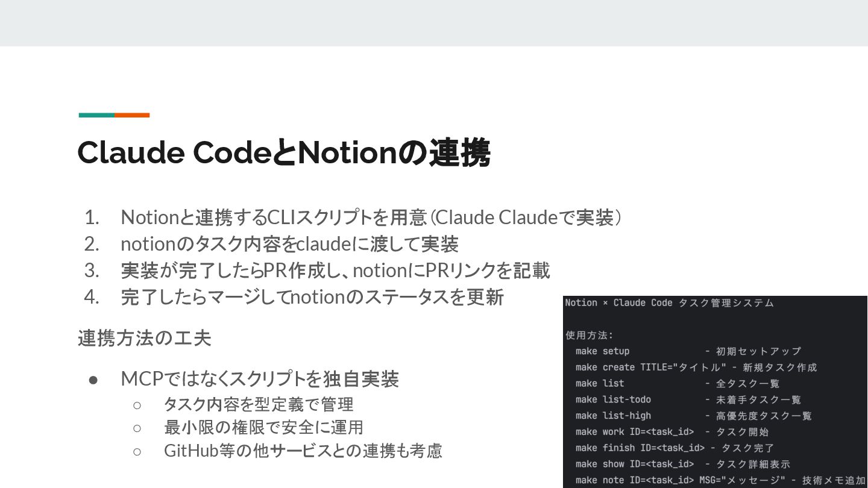Click 'make list-high' line in terminal
Image resolution: width=868 pixels, height=488 pixels.
pyautogui.click(x=694, y=416)
